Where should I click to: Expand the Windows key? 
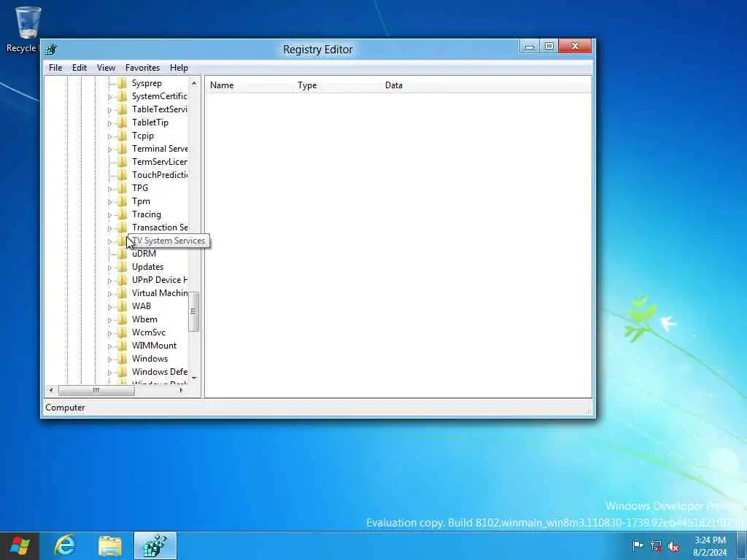point(109,359)
